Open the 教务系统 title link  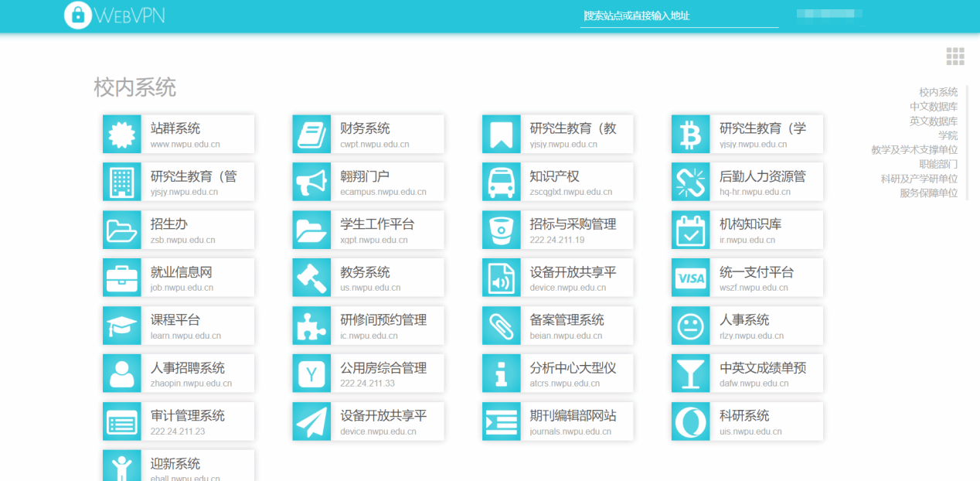365,272
